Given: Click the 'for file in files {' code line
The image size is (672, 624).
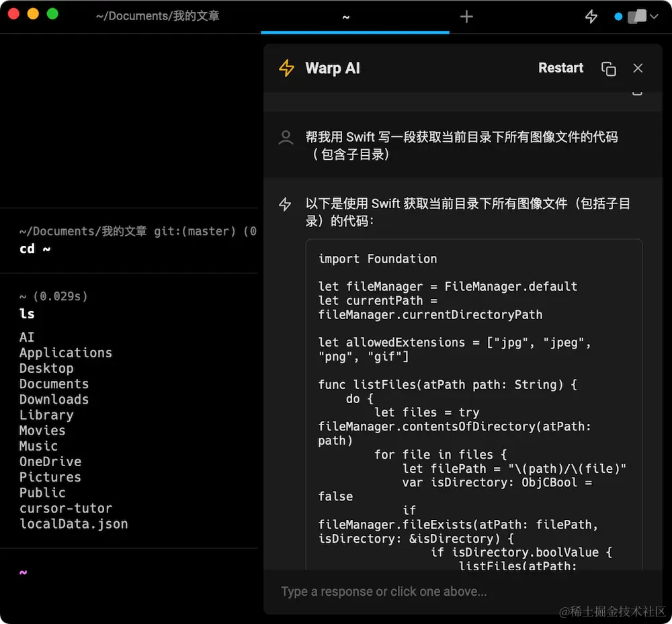Looking at the screenshot, I should click(441, 455).
